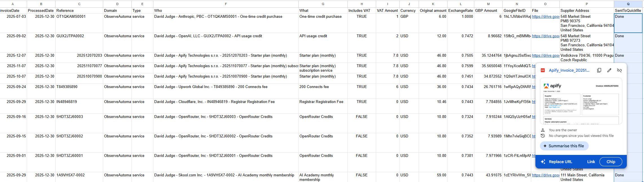Image resolution: width=644 pixels, height=182 pixels.
Task: Click the Includes VAT header cell
Action: (362, 11)
